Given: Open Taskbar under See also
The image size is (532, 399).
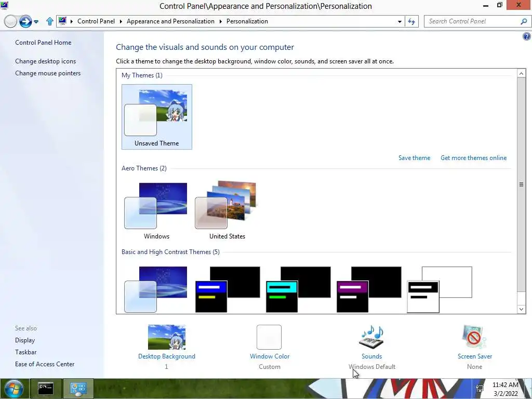Looking at the screenshot, I should [x=25, y=352].
